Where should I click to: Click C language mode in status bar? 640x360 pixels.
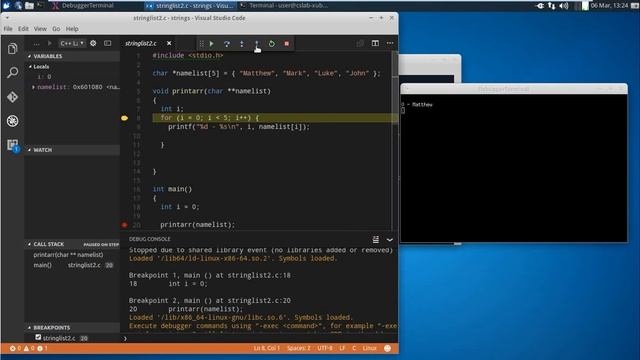(x=354, y=348)
